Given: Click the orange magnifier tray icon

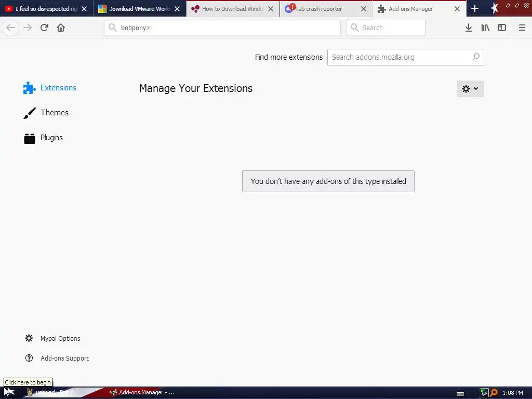Looking at the screenshot, I should pos(494,393).
